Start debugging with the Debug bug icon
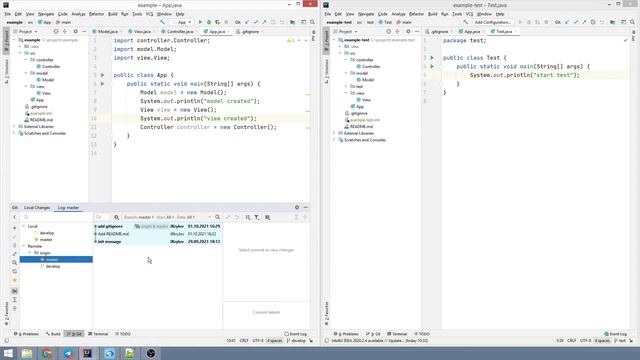The width and height of the screenshot is (640, 360). pyautogui.click(x=209, y=22)
